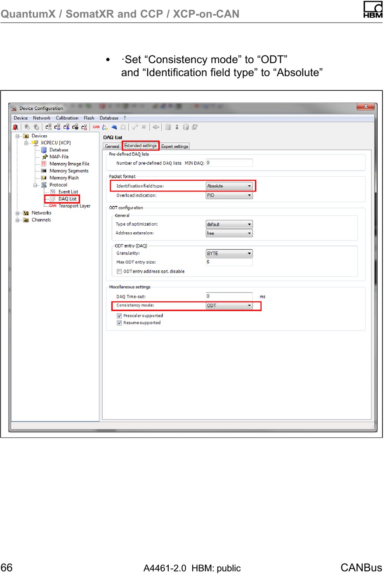Screen dimensions: 392x583
Task: Click the blue DB icon beside Database in tree
Action: pos(44,150)
